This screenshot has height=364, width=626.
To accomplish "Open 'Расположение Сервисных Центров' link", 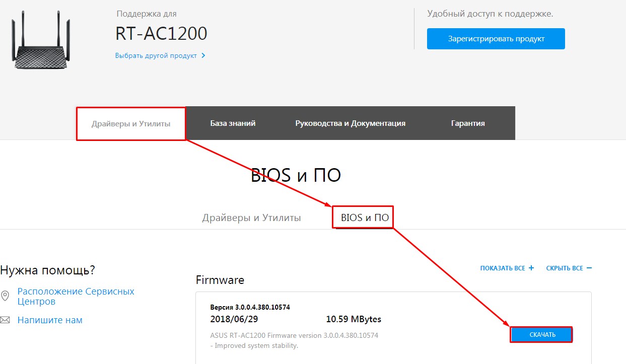I will point(76,297).
